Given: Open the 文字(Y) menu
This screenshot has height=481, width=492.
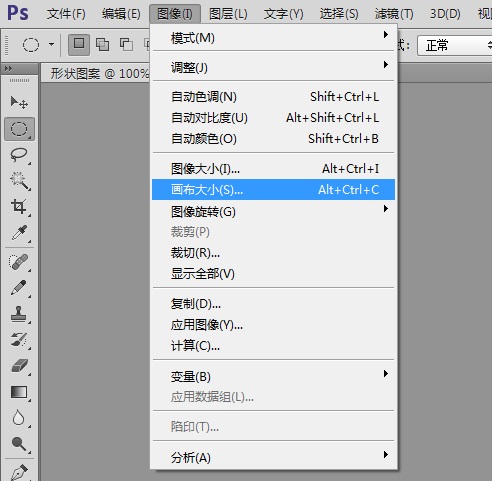Looking at the screenshot, I should pyautogui.click(x=284, y=14).
